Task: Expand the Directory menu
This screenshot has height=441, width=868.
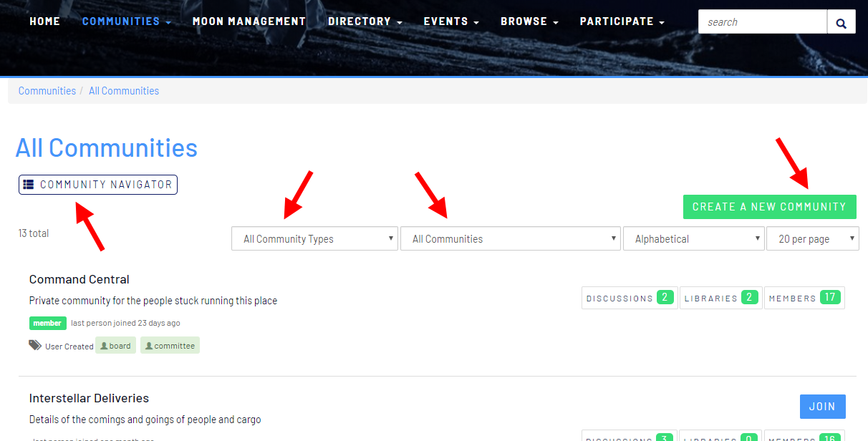Action: (365, 21)
